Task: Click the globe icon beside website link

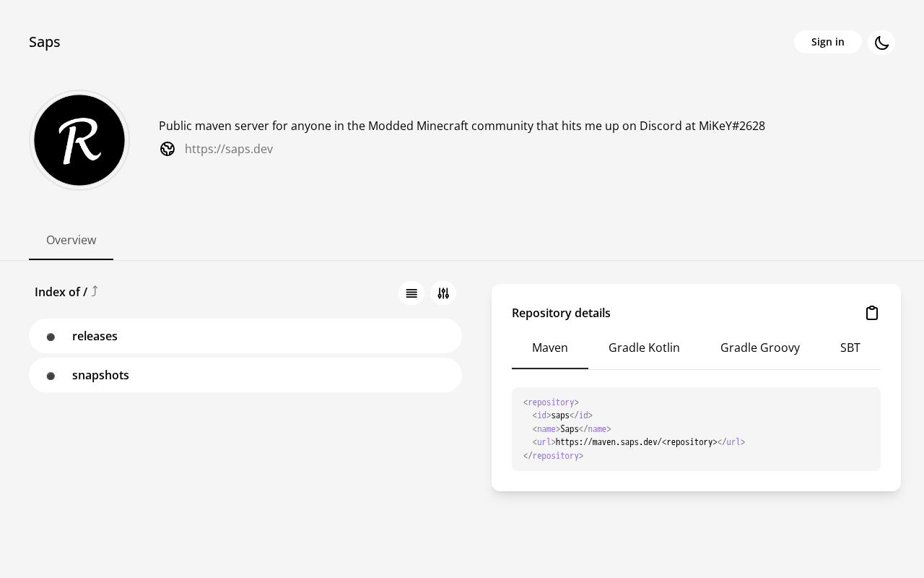Action: [x=167, y=149]
